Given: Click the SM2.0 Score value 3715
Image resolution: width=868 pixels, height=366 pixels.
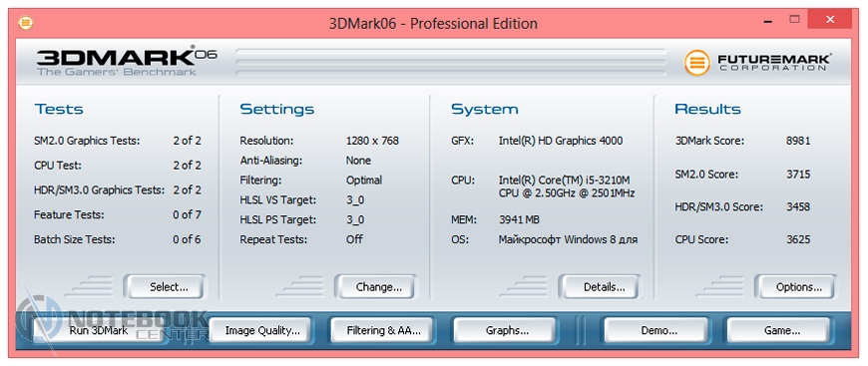Looking at the screenshot, I should click(x=798, y=175).
